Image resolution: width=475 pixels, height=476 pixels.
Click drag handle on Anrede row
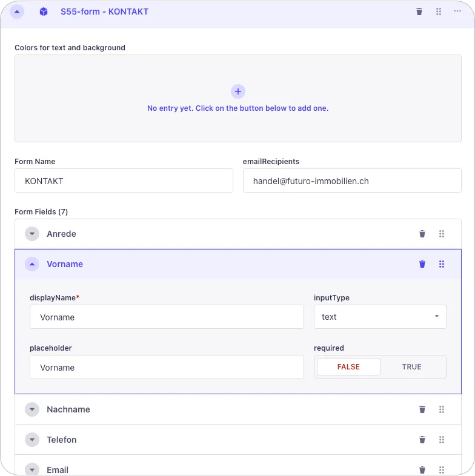[442, 234]
